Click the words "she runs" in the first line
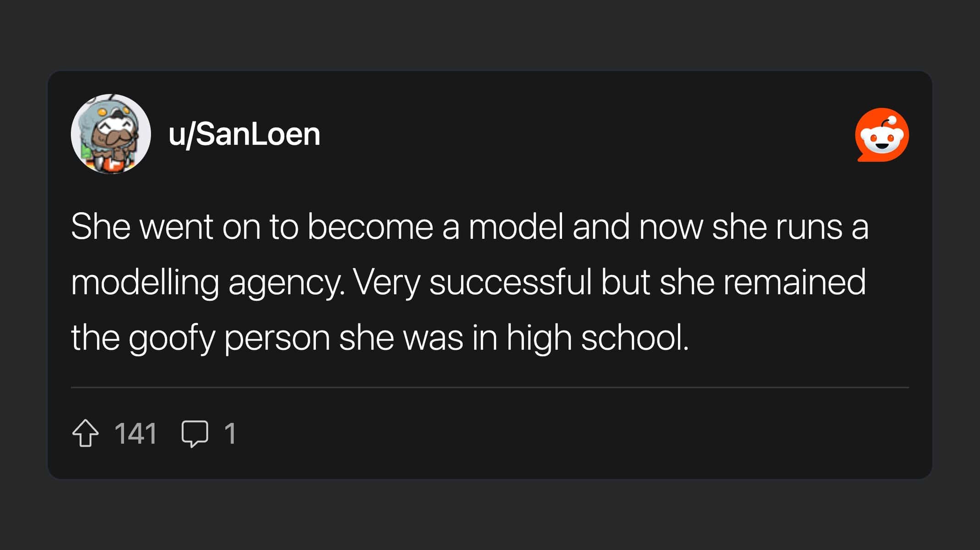This screenshot has width=980, height=550. coord(777,227)
